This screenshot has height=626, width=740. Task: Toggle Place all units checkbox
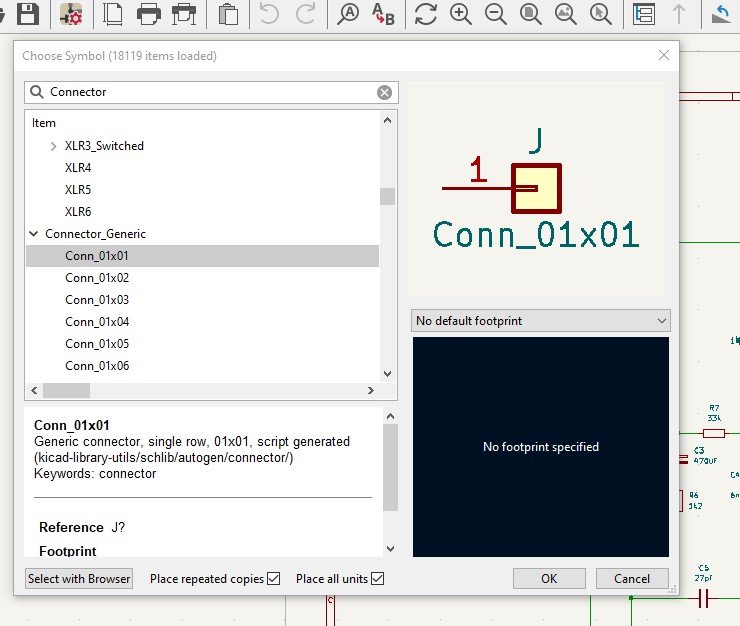378,578
